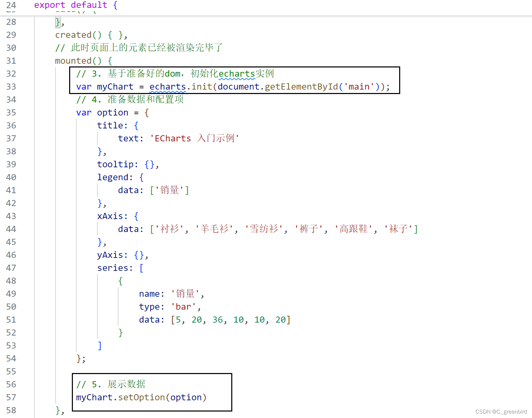This screenshot has height=418, width=532.
Task: Click 'title: {' property on line 36
Action: click(118, 126)
